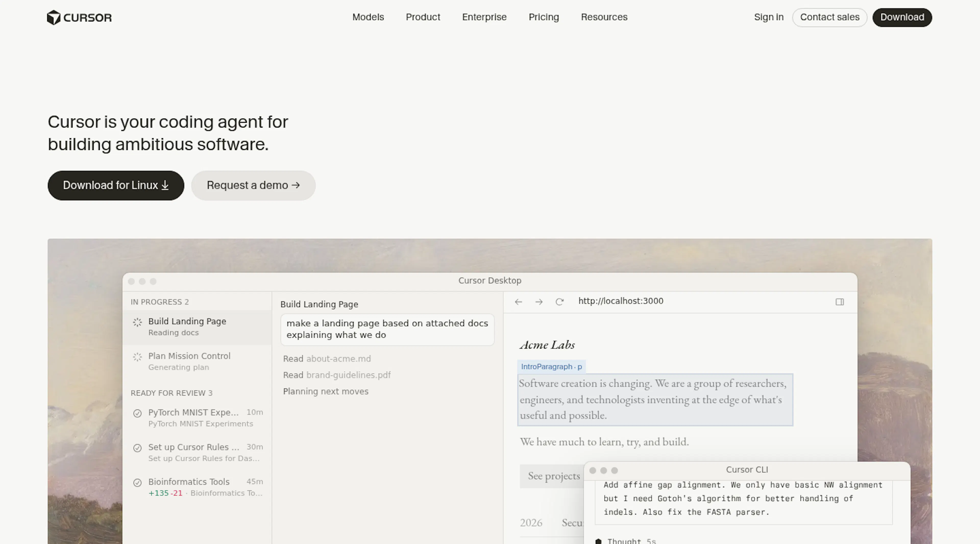Open the Bioinformatics Tools review item
Screen dimensions: 980x544
click(197, 487)
